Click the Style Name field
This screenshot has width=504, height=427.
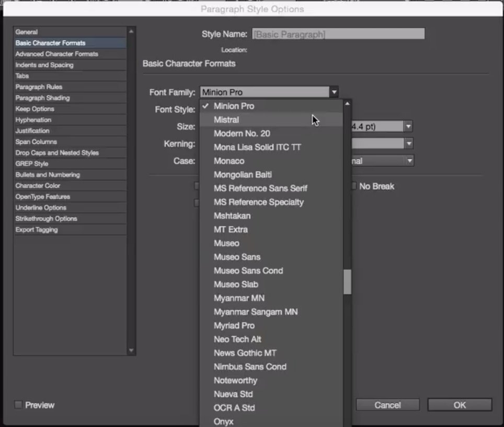[338, 34]
